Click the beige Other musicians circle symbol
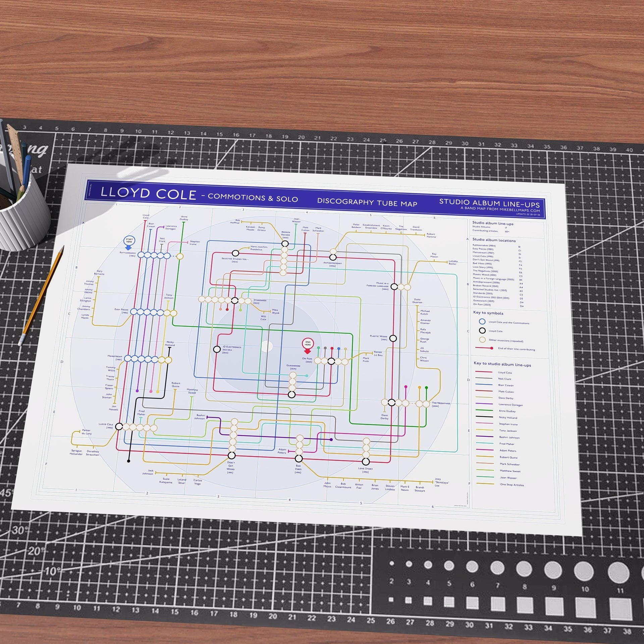644x644 pixels. 482,340
